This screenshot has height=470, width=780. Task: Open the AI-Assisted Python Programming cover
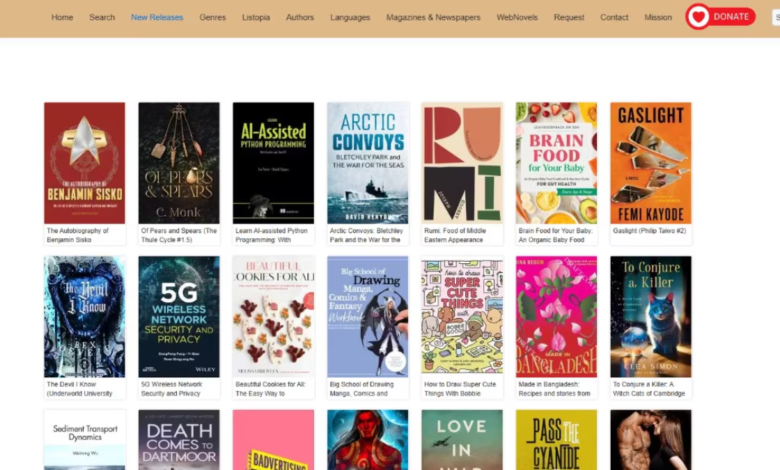[273, 163]
